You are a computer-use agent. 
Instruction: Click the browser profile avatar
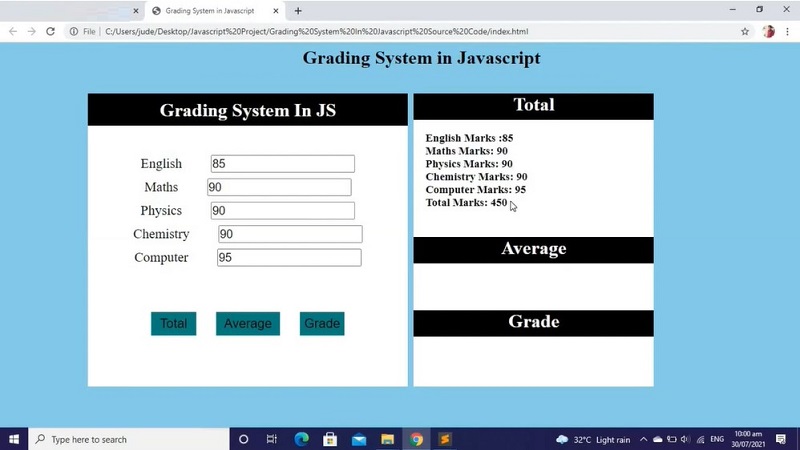click(x=768, y=32)
